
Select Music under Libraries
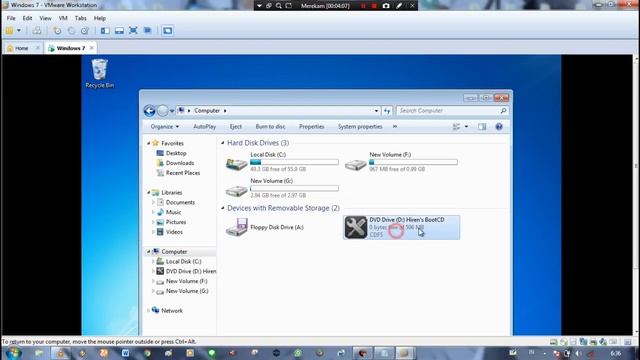[173, 212]
